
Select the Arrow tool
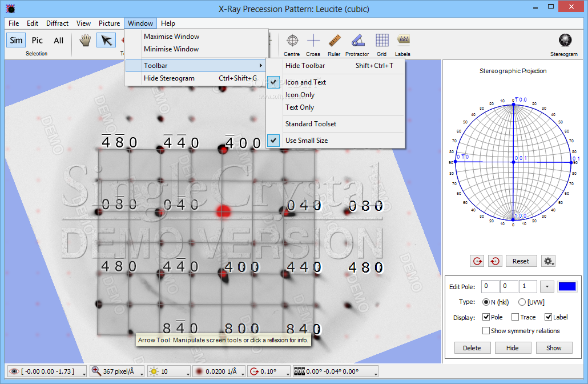tap(106, 40)
